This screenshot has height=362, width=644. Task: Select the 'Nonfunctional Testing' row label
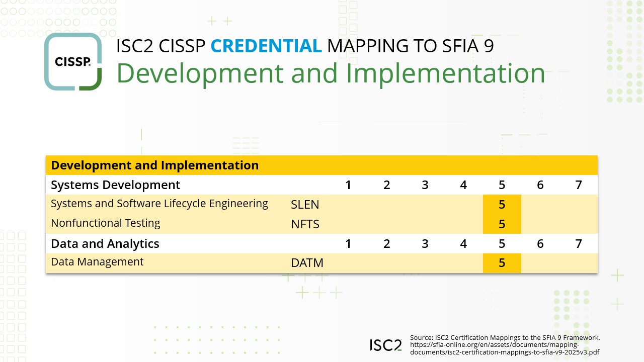[106, 223]
